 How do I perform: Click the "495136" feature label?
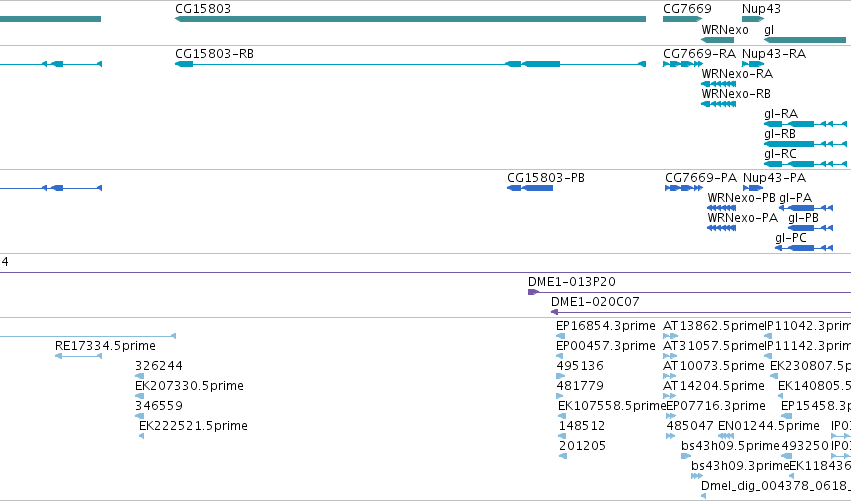580,366
